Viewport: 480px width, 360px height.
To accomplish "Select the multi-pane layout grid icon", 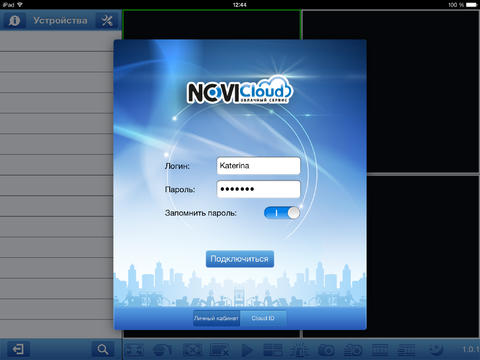I will tap(273, 350).
